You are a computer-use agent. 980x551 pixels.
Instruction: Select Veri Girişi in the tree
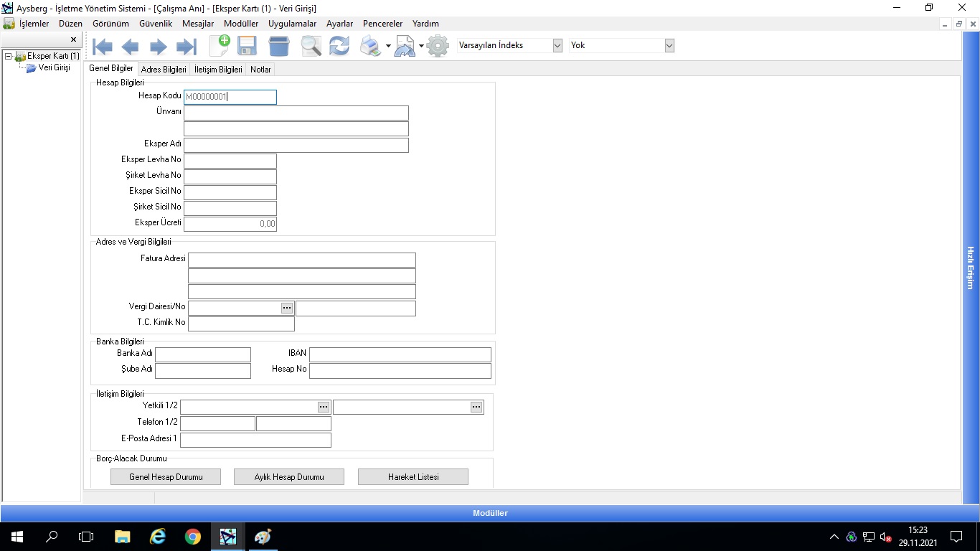pyautogui.click(x=54, y=67)
